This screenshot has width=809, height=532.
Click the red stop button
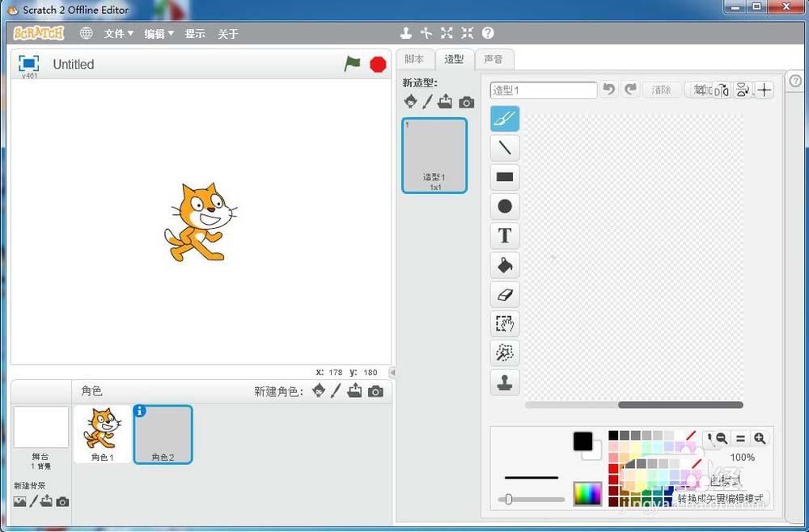click(x=378, y=65)
